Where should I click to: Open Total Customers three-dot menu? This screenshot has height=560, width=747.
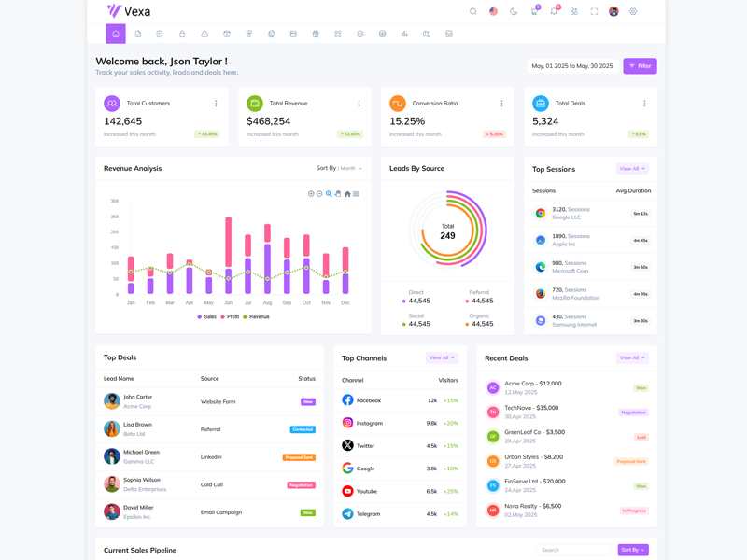pos(216,104)
